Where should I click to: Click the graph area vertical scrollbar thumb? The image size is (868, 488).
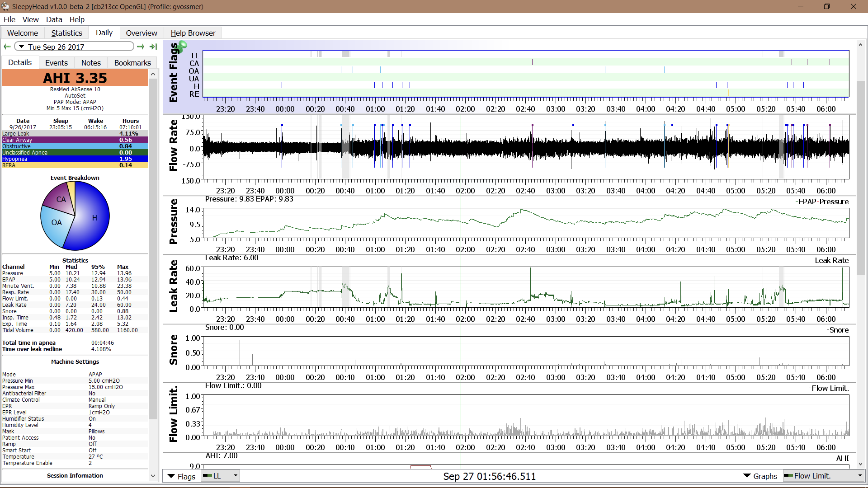[x=860, y=178]
